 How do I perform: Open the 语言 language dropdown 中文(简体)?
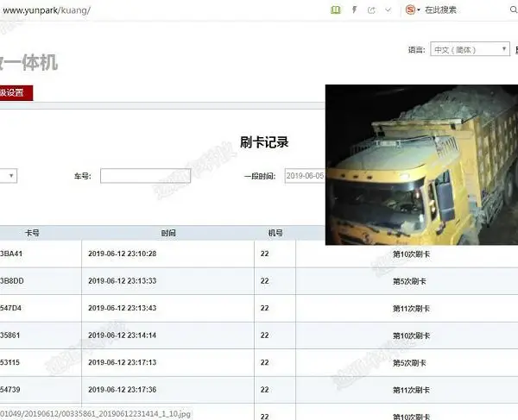pyautogui.click(x=470, y=49)
